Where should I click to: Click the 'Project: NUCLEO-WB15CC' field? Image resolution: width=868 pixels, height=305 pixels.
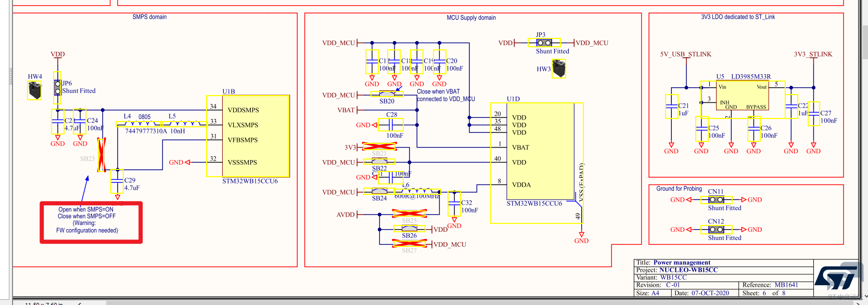pos(723,270)
